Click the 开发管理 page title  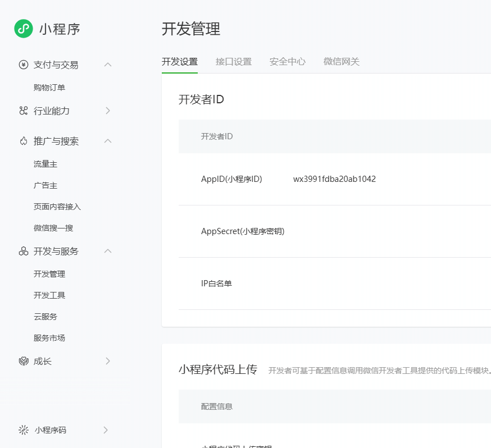(x=191, y=29)
